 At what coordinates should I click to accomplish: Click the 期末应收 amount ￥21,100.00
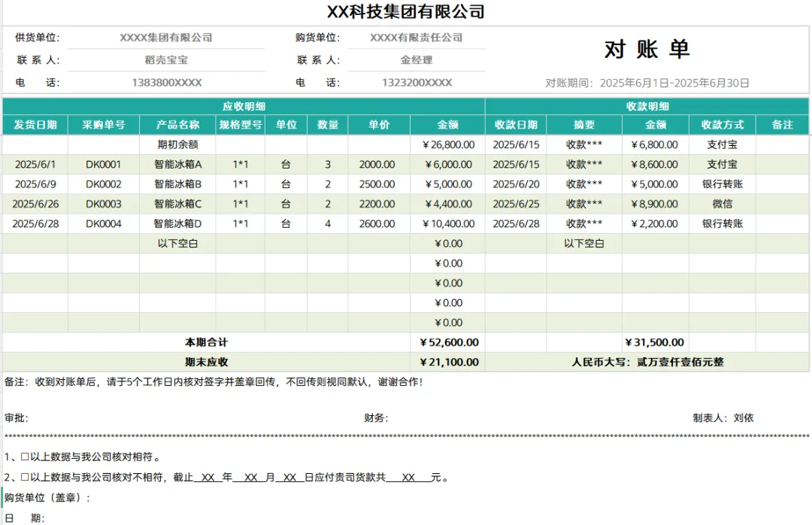[448, 363]
